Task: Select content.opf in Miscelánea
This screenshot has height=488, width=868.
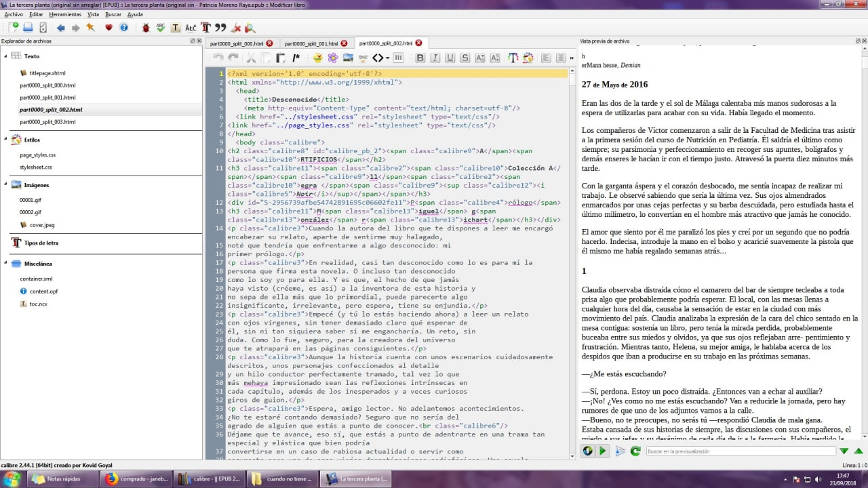Action: 43,291
